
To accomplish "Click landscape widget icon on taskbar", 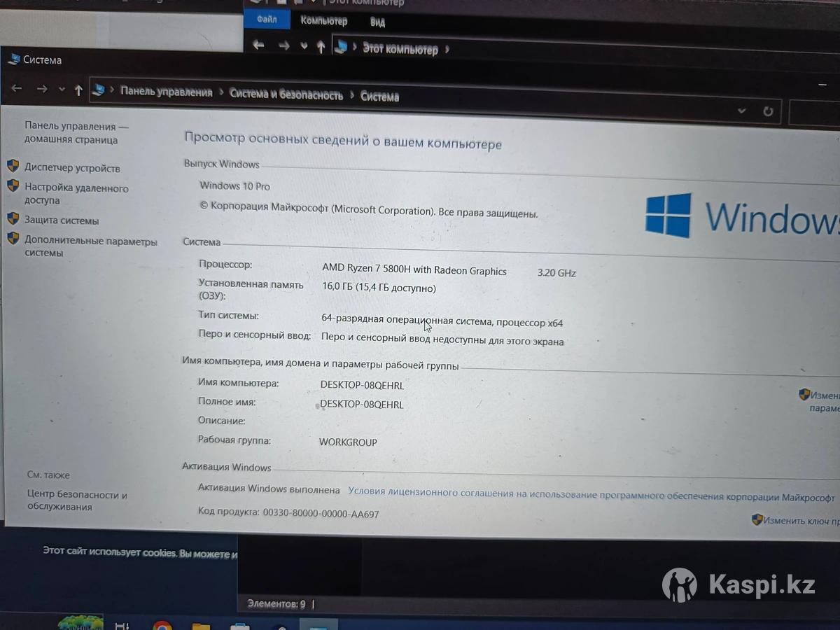I will click(80, 622).
